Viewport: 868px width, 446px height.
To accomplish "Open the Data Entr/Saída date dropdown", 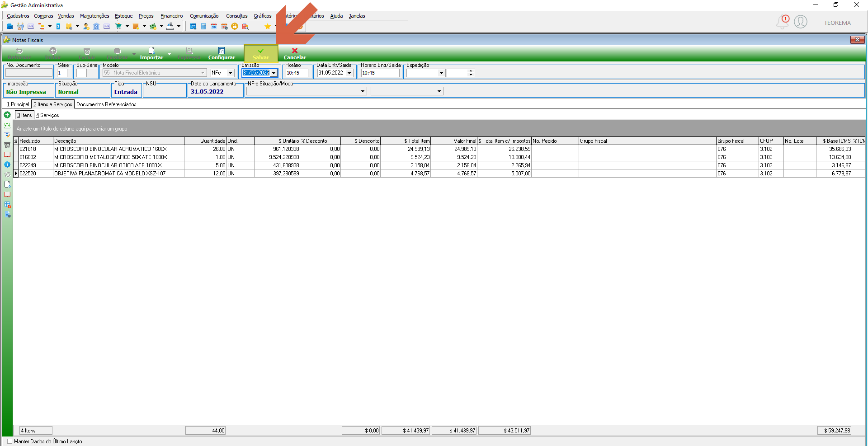I will (x=349, y=73).
